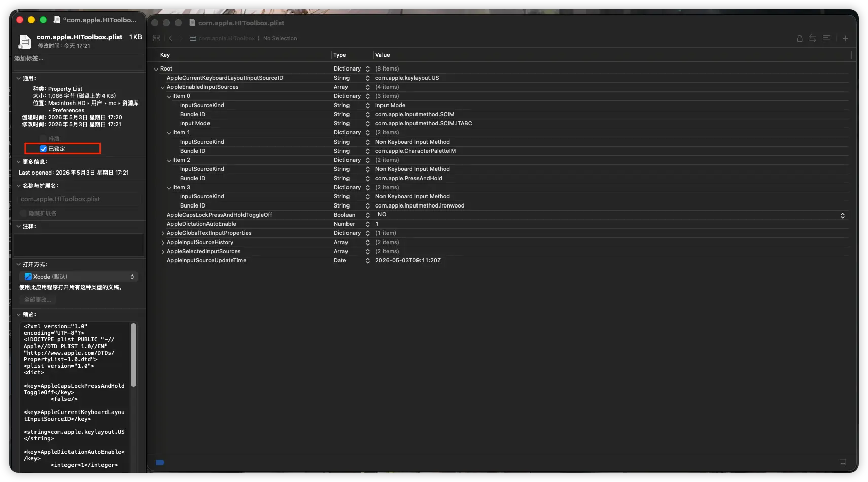Image resolution: width=868 pixels, height=482 pixels.
Task: Click the Value column header
Action: point(383,55)
